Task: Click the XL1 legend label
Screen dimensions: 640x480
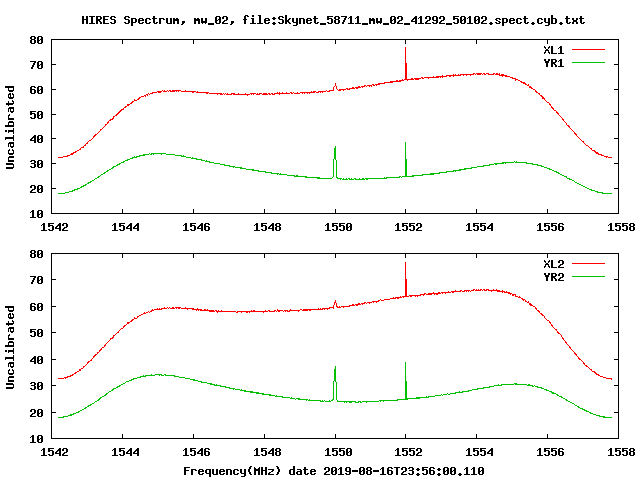Action: [x=553, y=50]
